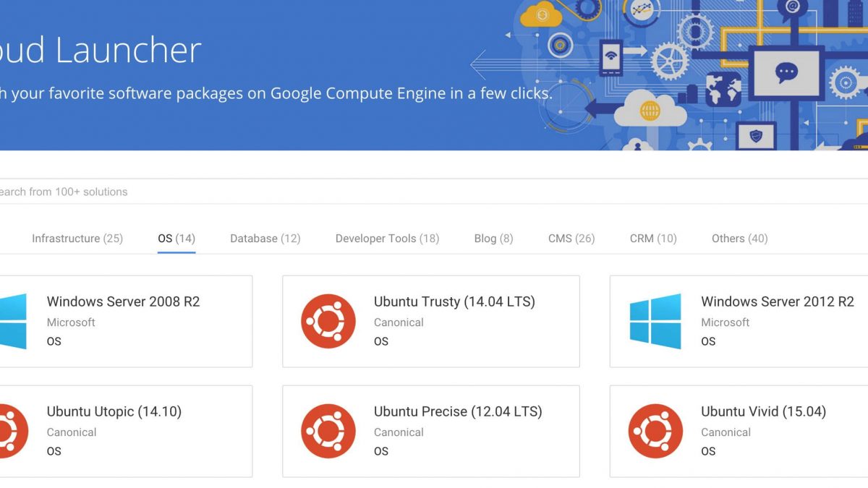868x488 pixels.
Task: Open Ubuntu Trusty (14.04 LTS) title
Action: [x=454, y=301]
